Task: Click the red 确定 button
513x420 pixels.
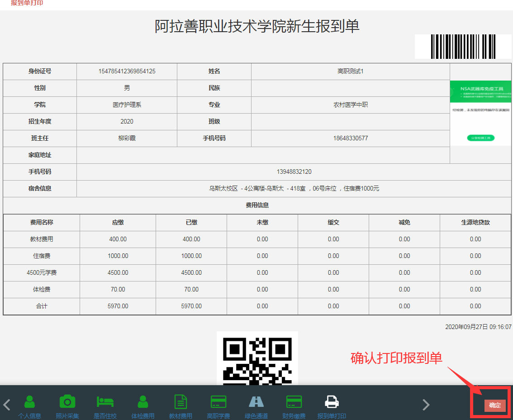Action: pyautogui.click(x=494, y=406)
